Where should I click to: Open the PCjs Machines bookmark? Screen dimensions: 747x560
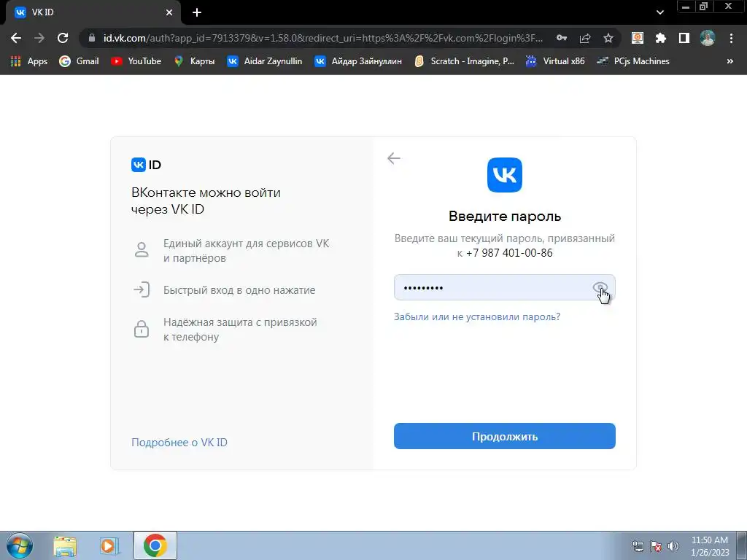click(x=633, y=61)
